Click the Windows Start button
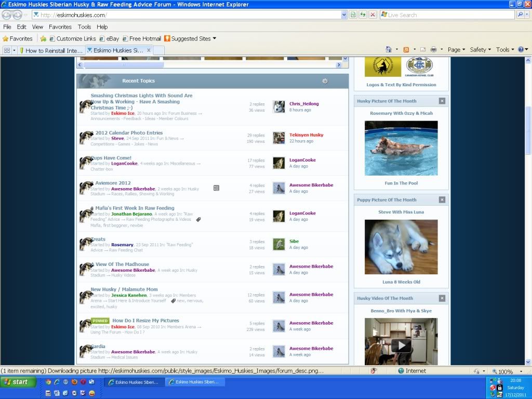This screenshot has width=532, height=399. pyautogui.click(x=18, y=382)
